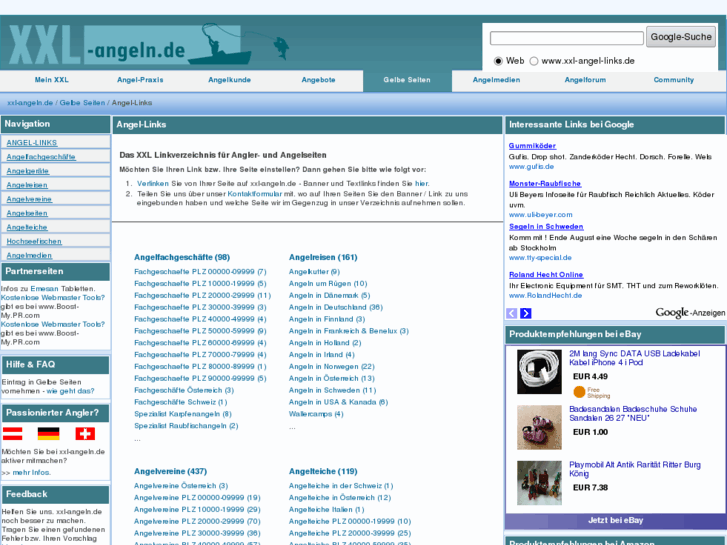Open Fachgeschäfte Schweiz (1) link
The width and height of the screenshot is (727, 545).
coord(181,402)
